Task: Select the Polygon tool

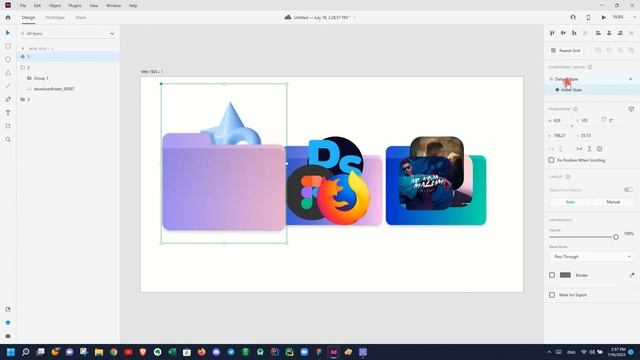Action: coord(8,73)
